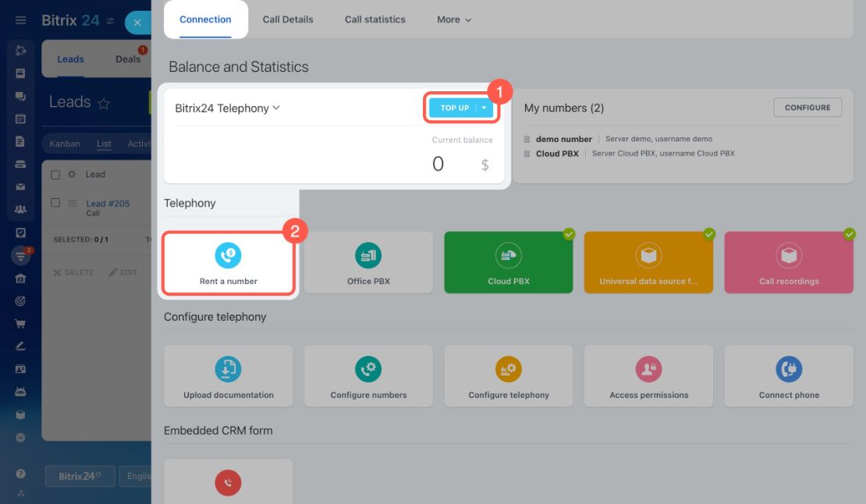Screen dimensions: 866x504
Task: Open the Upload documentation tile
Action: pos(228,377)
